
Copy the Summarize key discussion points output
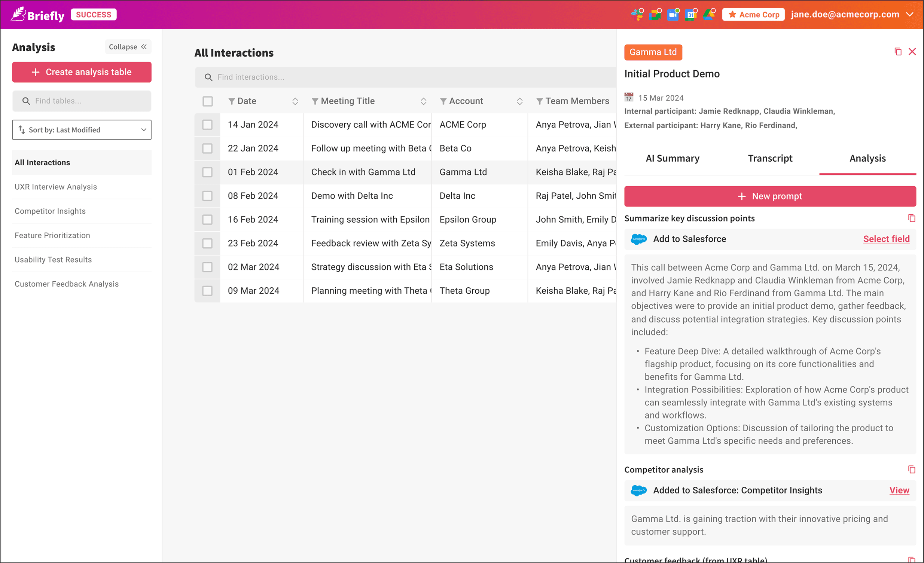point(912,218)
